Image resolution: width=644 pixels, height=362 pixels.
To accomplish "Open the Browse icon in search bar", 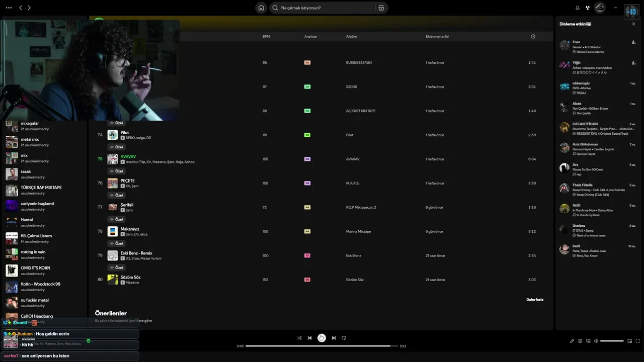I will [x=381, y=8].
